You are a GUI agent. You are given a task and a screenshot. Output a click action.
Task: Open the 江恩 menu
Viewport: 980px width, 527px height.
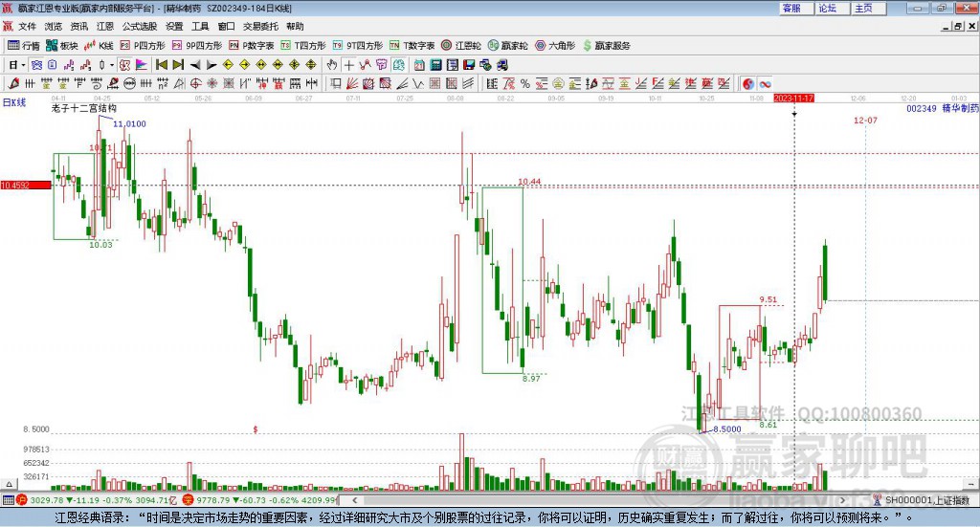[105, 26]
